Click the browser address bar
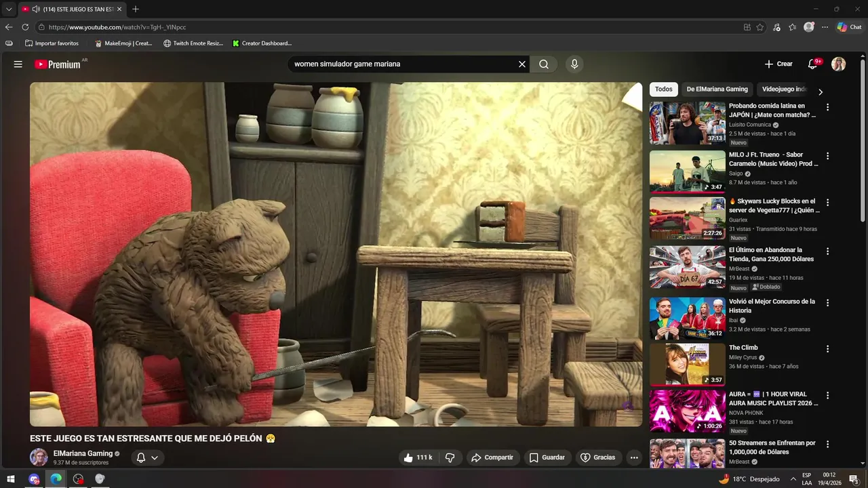This screenshot has height=488, width=868. (x=387, y=27)
